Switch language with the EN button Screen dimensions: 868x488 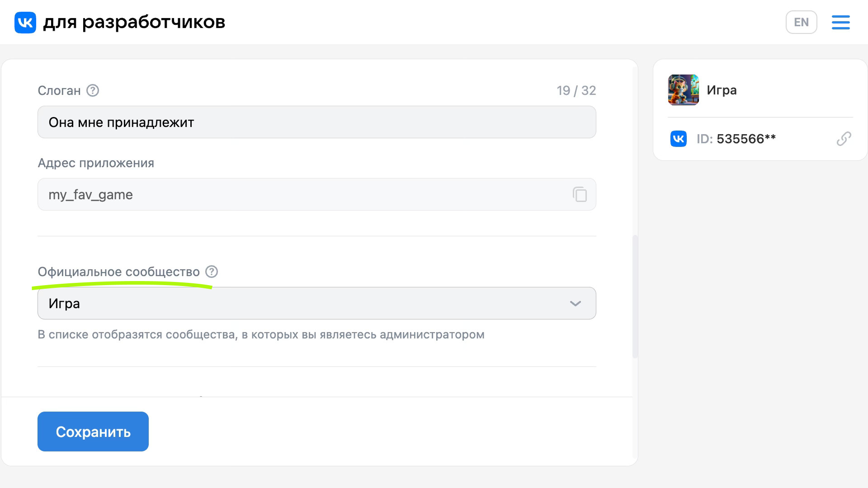pos(801,22)
